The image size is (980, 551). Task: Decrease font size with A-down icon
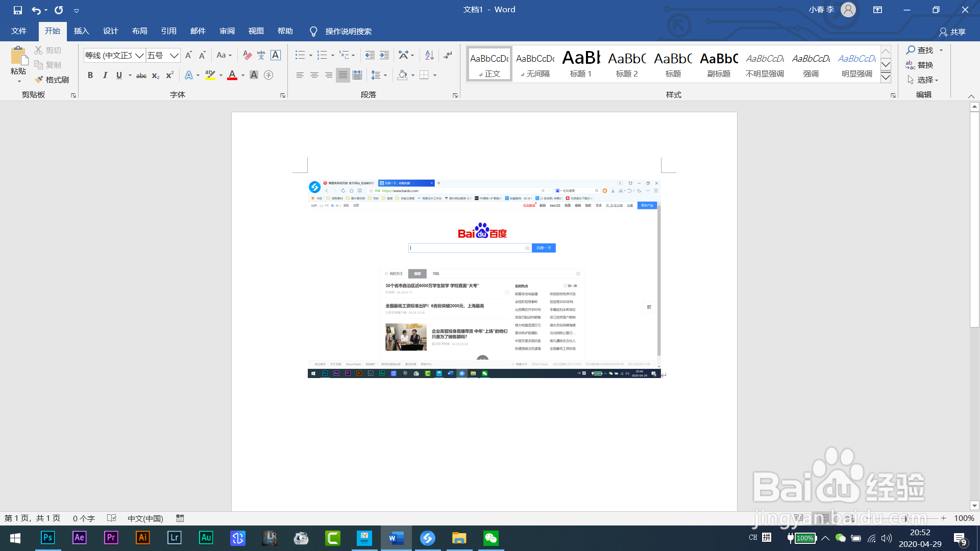tap(203, 55)
